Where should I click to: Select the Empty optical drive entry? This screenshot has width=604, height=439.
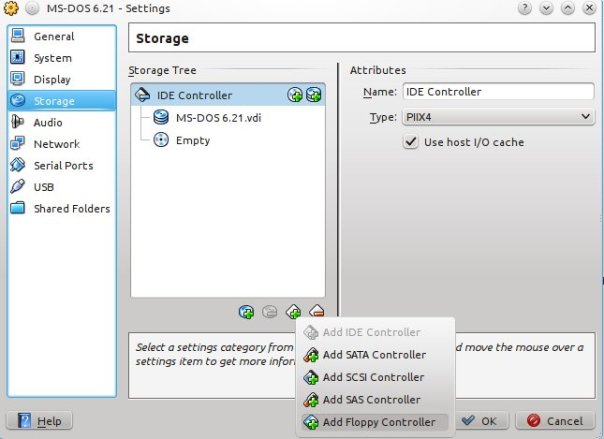pos(228,140)
